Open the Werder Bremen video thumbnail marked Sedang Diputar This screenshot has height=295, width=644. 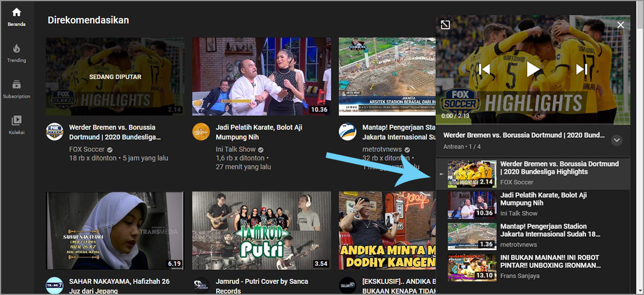pos(115,77)
